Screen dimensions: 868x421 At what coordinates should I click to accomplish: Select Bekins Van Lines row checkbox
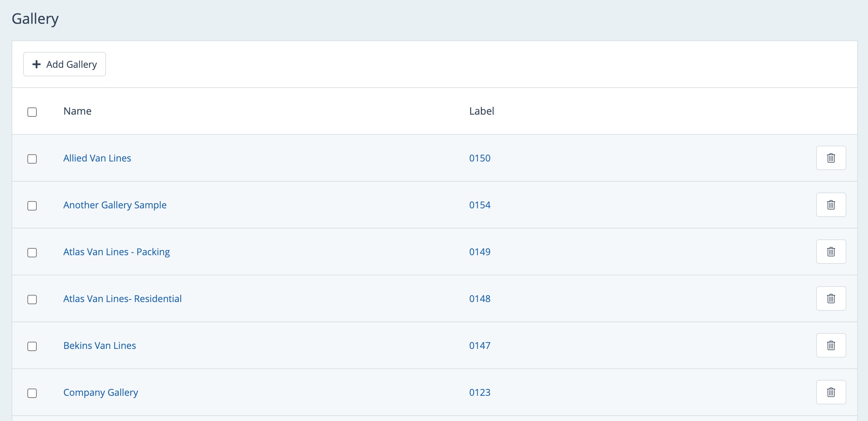(x=32, y=346)
